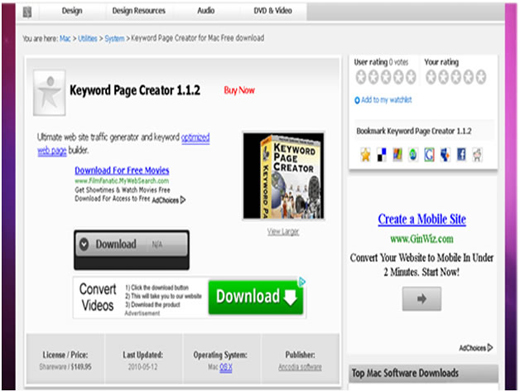Click the green Download advertisement button
520x392 pixels.
coord(256,297)
